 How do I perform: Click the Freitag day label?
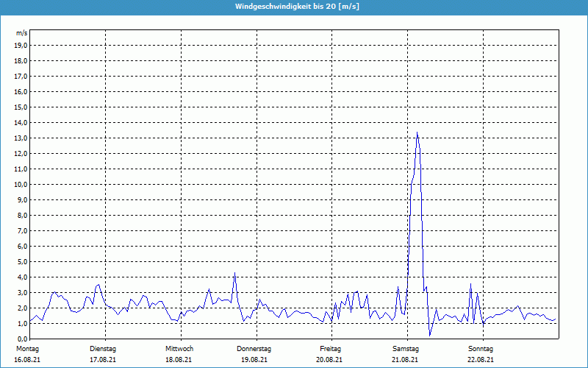[x=330, y=348]
